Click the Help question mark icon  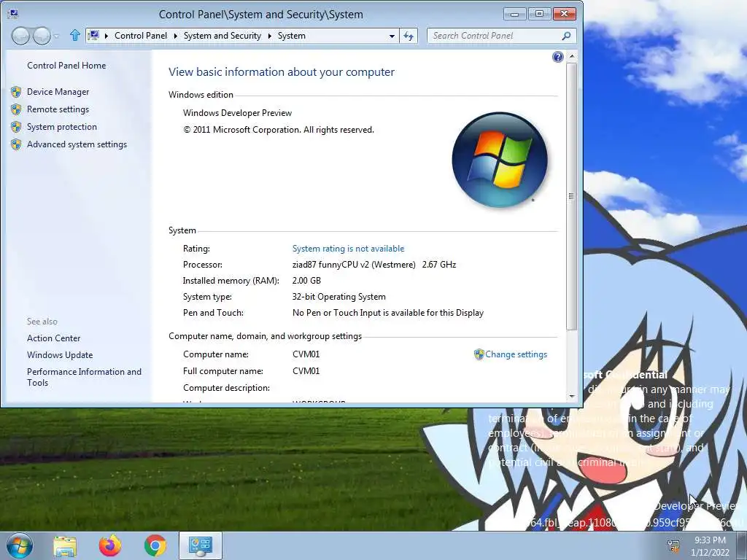pyautogui.click(x=557, y=57)
